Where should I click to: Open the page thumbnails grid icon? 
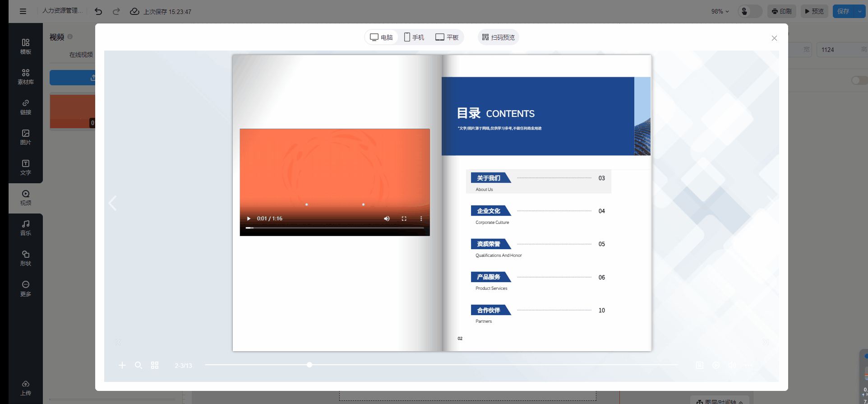(155, 365)
